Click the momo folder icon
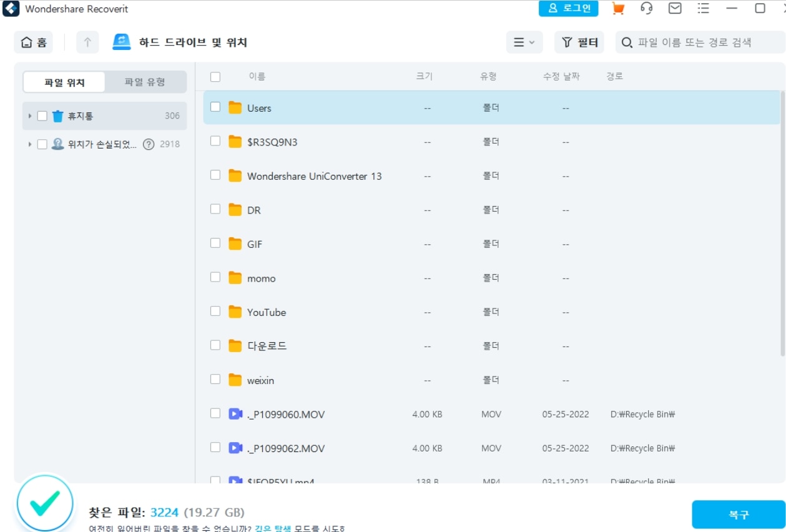Image resolution: width=786 pixels, height=532 pixels. [235, 278]
